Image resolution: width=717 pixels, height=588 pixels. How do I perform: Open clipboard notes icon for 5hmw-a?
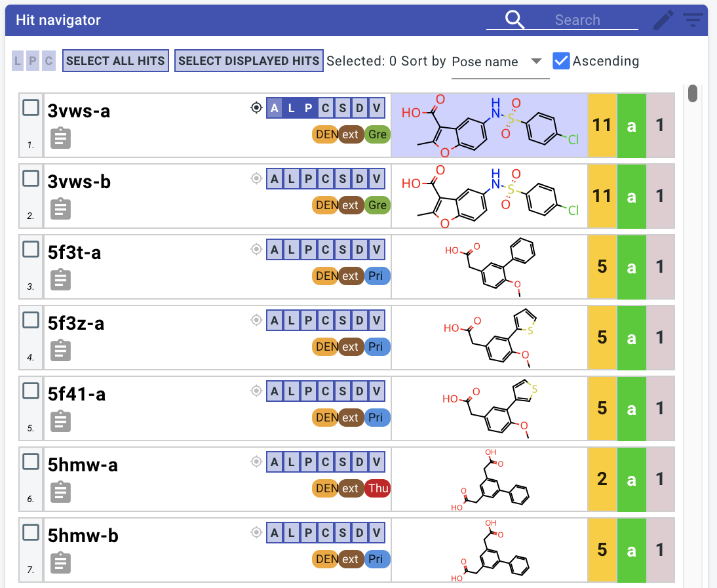coord(60,492)
